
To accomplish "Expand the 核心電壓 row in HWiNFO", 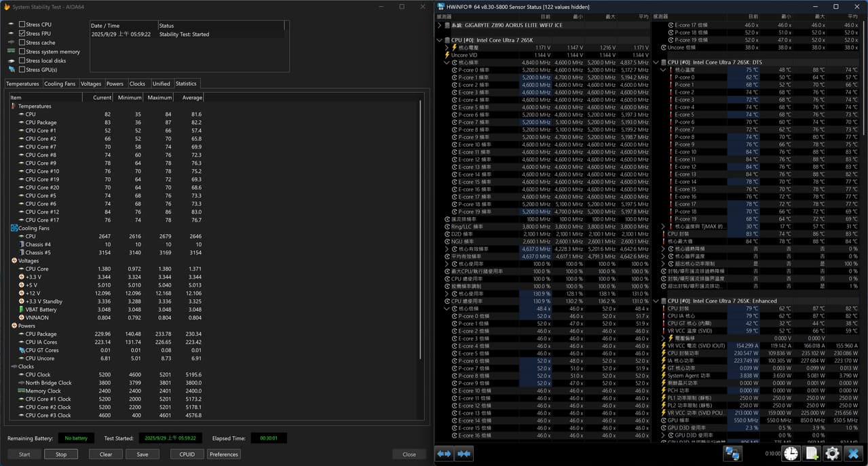I will (x=447, y=47).
